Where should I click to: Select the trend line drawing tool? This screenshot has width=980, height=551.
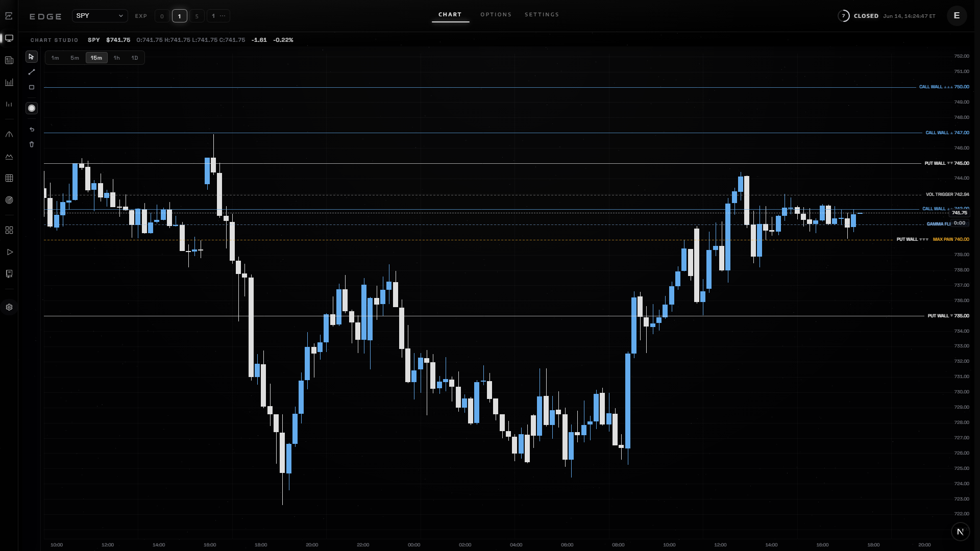point(32,72)
